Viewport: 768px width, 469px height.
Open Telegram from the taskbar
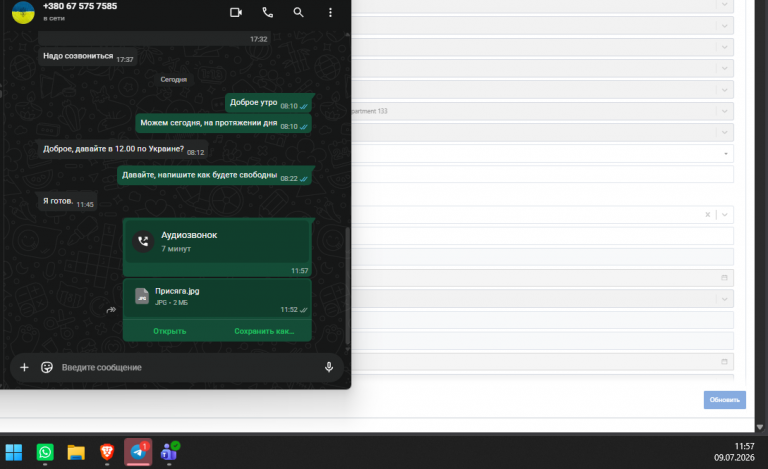pyautogui.click(x=138, y=452)
